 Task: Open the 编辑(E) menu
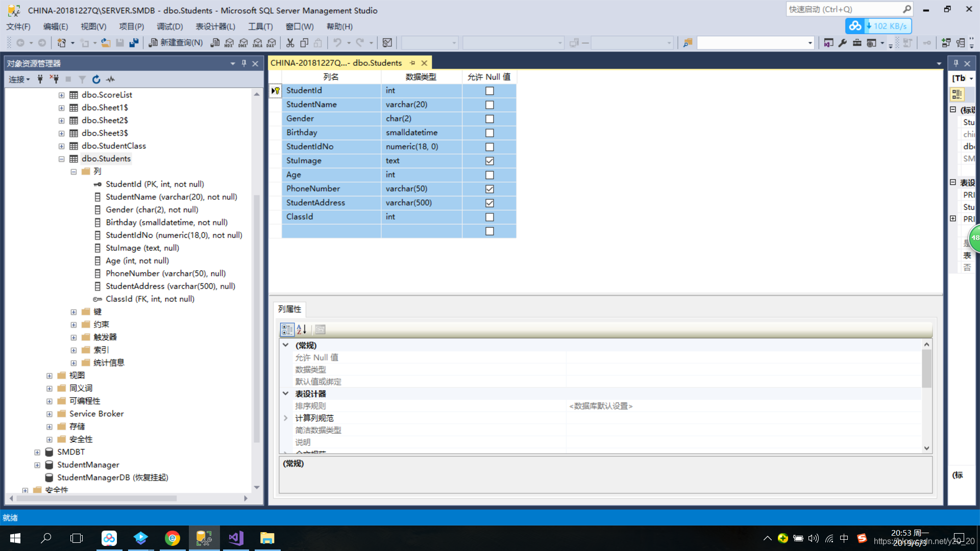tap(55, 27)
